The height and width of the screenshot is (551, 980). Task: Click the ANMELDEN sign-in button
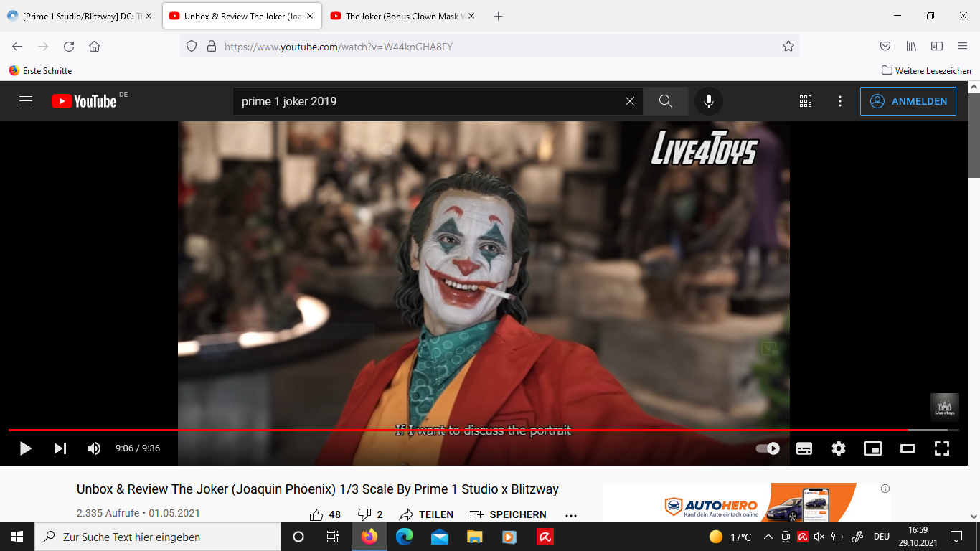point(908,101)
